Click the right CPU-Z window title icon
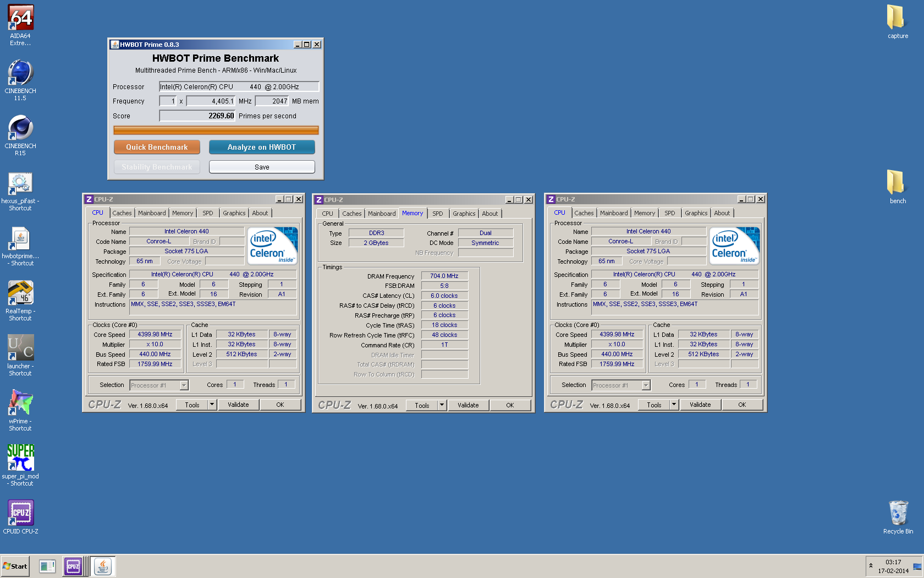The height and width of the screenshot is (578, 924). pyautogui.click(x=551, y=199)
